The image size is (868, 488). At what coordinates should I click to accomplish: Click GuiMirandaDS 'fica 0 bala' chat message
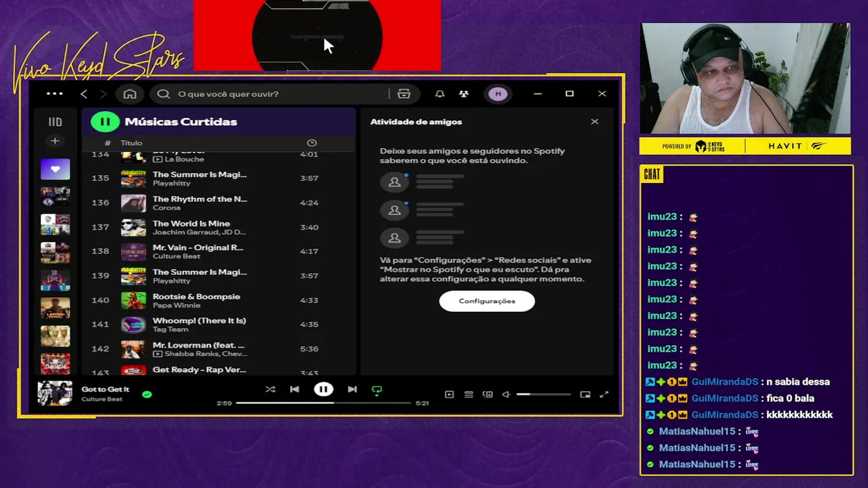point(730,399)
